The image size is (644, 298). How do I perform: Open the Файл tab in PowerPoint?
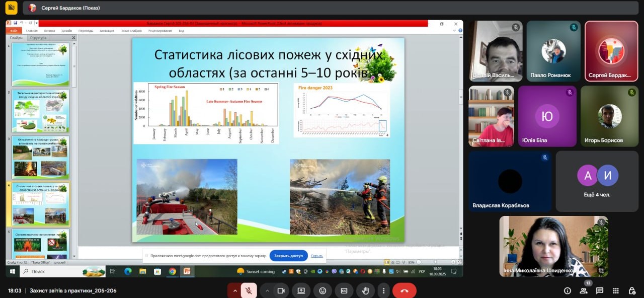click(x=14, y=31)
